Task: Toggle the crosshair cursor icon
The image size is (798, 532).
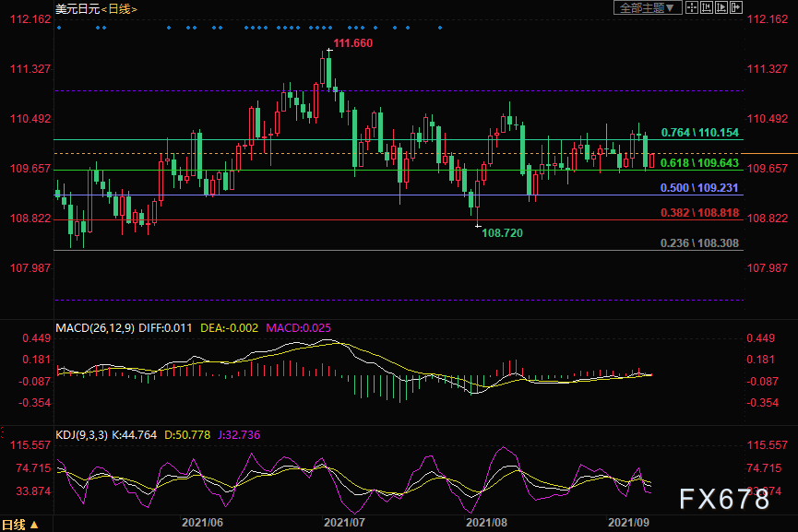Action: [692, 7]
